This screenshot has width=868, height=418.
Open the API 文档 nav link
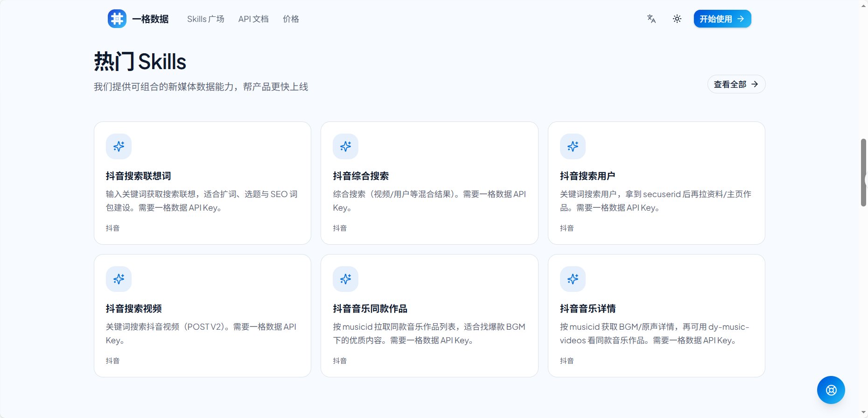coord(253,19)
